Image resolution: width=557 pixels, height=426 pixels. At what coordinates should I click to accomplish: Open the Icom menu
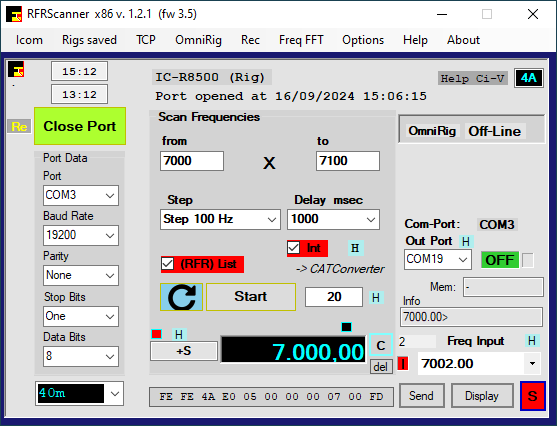click(x=29, y=40)
